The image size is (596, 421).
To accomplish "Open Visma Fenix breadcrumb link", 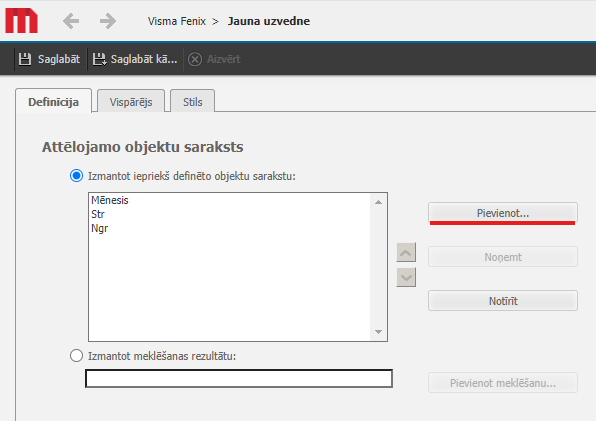I will click(x=177, y=21).
